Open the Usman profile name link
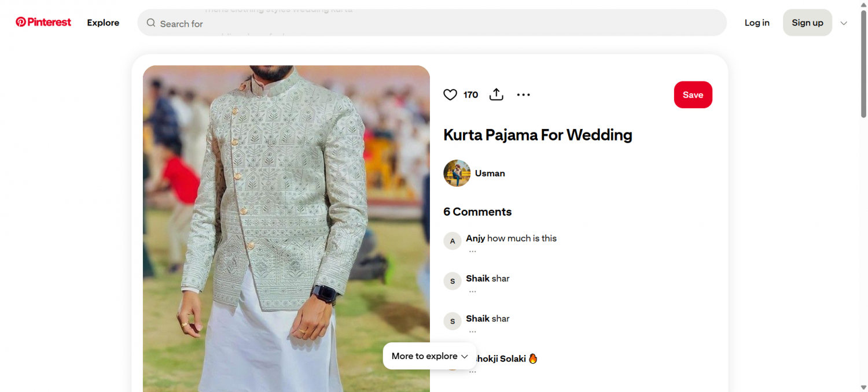This screenshot has height=392, width=868. 490,173
